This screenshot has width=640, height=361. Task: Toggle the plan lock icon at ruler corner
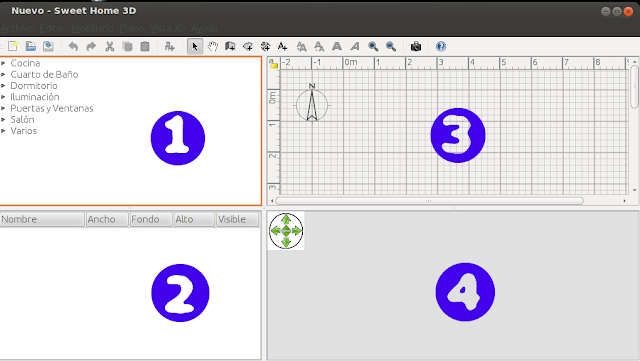point(273,63)
